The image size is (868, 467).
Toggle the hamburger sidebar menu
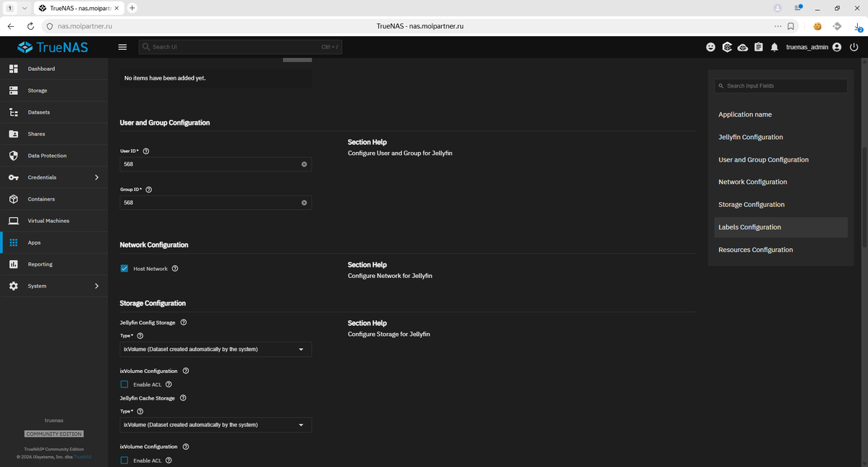(122, 47)
